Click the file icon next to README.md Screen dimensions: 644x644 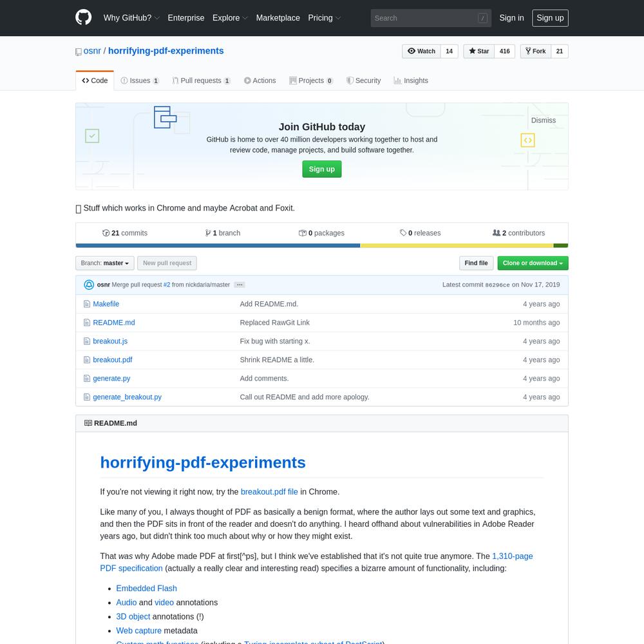point(87,323)
